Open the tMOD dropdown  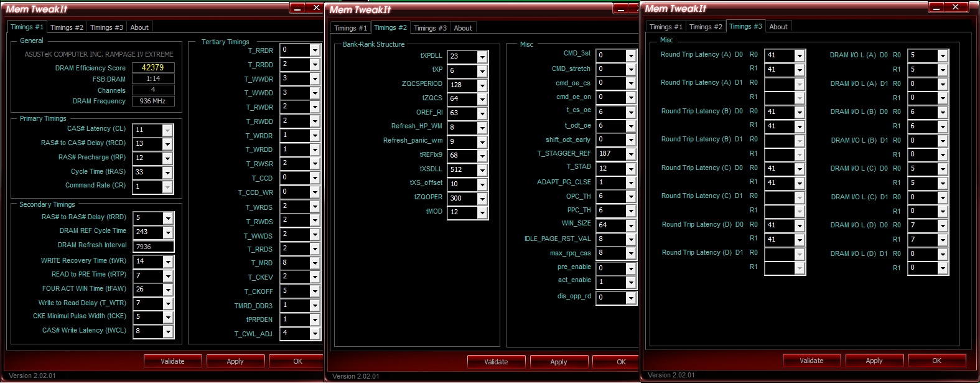pos(482,212)
